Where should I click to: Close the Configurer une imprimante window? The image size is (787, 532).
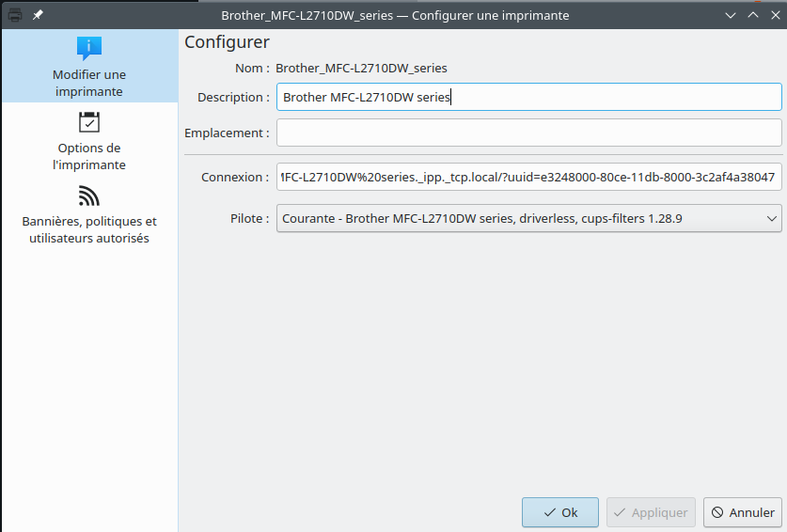tap(776, 15)
